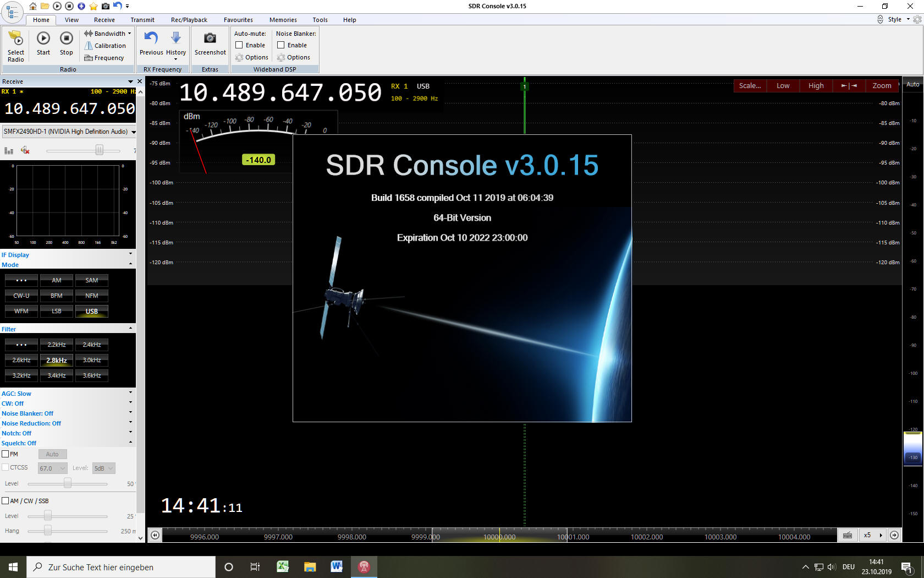924x578 pixels.
Task: Click the folder icon in the quick access toolbar
Action: coord(45,6)
